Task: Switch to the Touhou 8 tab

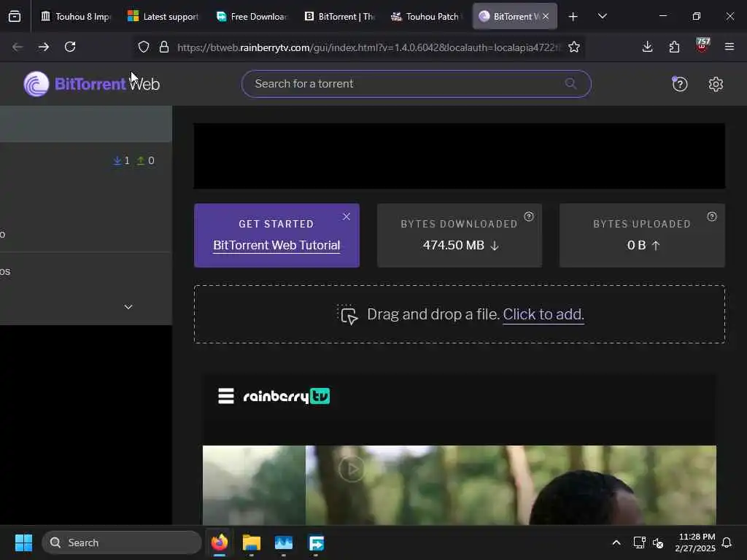Action: [x=75, y=17]
